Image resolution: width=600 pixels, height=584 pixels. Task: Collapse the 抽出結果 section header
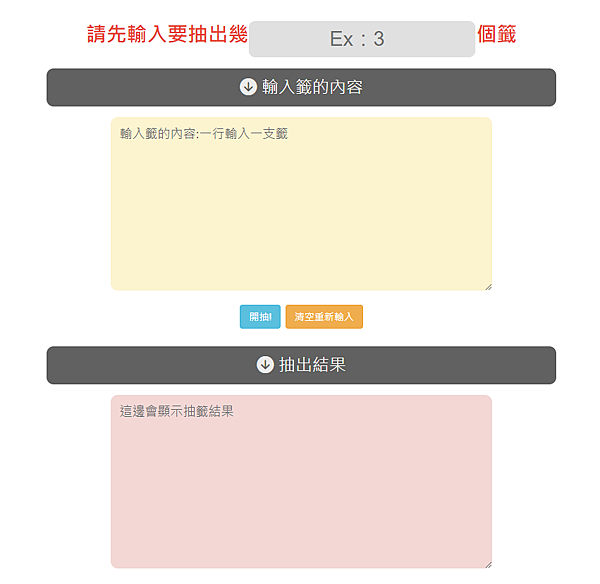click(301, 365)
